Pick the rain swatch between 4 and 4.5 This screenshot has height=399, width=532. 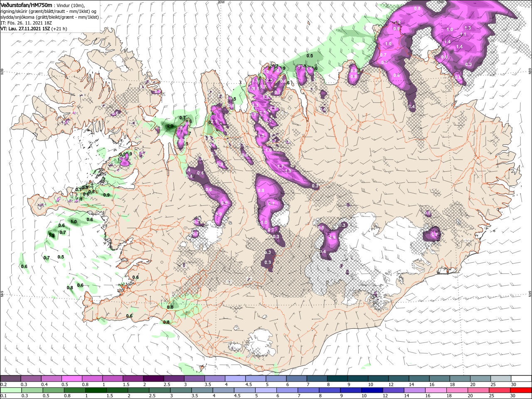point(223,390)
